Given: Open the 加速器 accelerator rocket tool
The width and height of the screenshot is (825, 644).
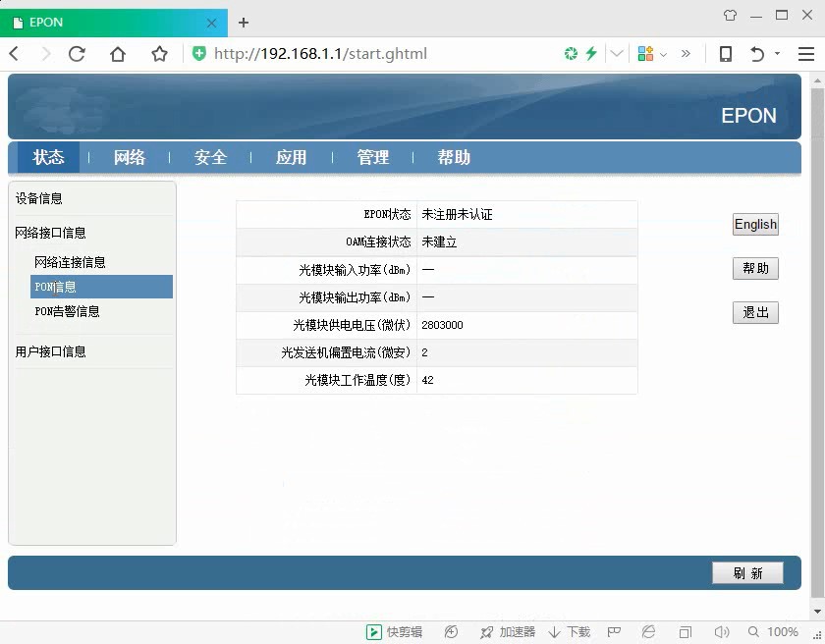Looking at the screenshot, I should [x=508, y=632].
